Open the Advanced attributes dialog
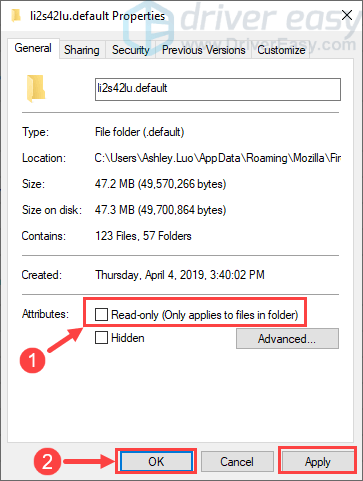This screenshot has width=363, height=481. click(287, 339)
